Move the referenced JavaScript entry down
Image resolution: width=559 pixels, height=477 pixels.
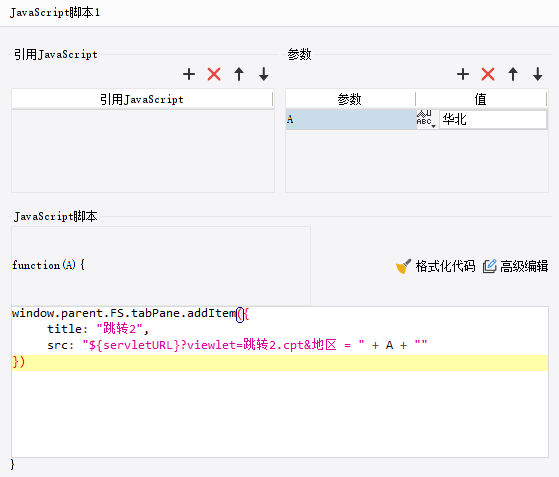click(264, 74)
